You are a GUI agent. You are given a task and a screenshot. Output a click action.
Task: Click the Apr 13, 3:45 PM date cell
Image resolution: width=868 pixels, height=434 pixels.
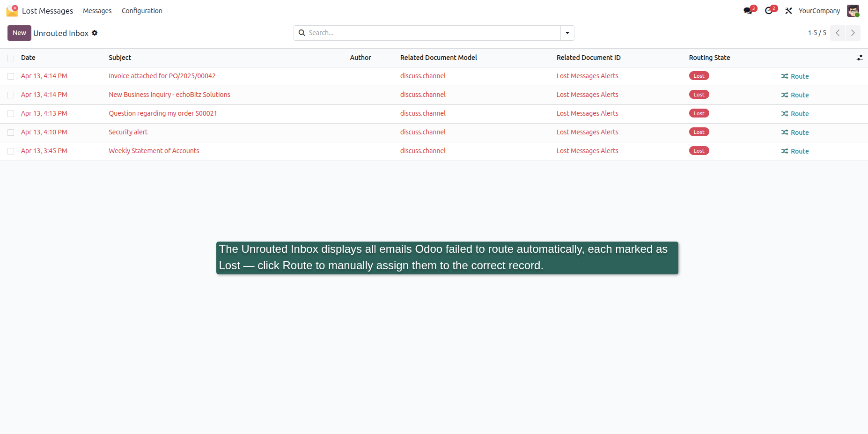tap(44, 151)
